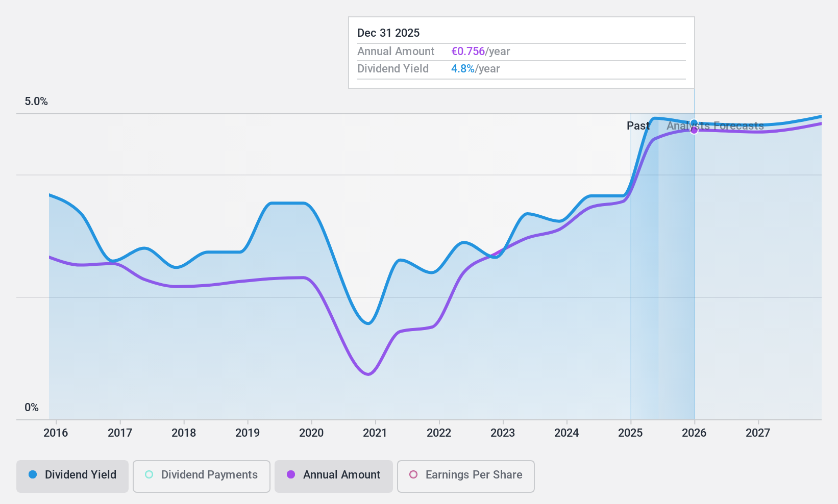The image size is (838, 504).
Task: Click the purple Annual Amount data point marker
Action: [694, 130]
